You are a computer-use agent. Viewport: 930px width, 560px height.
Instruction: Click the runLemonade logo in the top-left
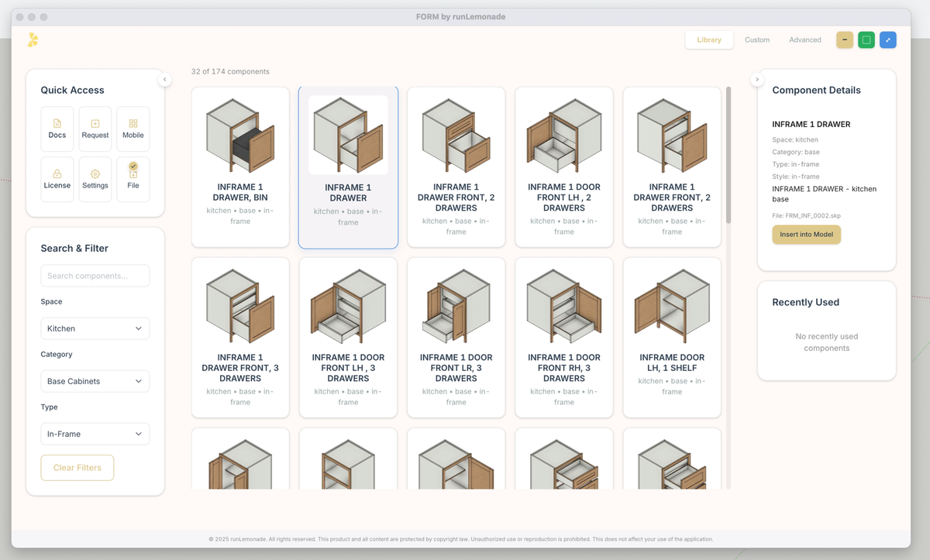coord(33,39)
